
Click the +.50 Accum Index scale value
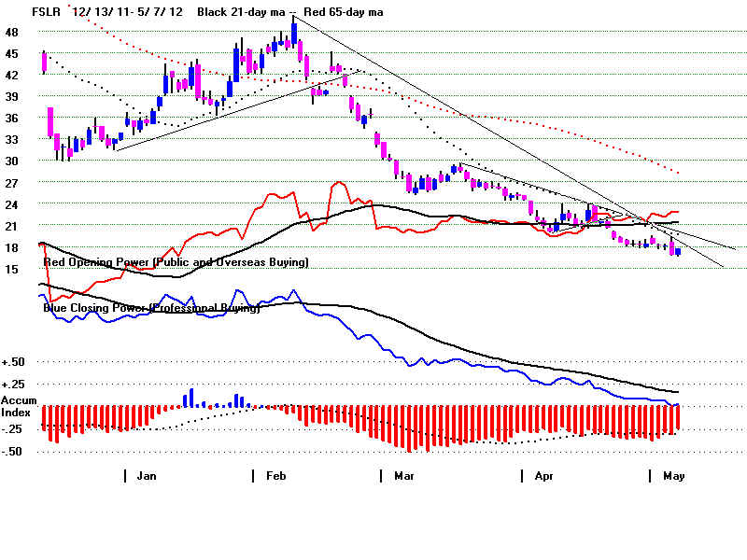coord(14,362)
